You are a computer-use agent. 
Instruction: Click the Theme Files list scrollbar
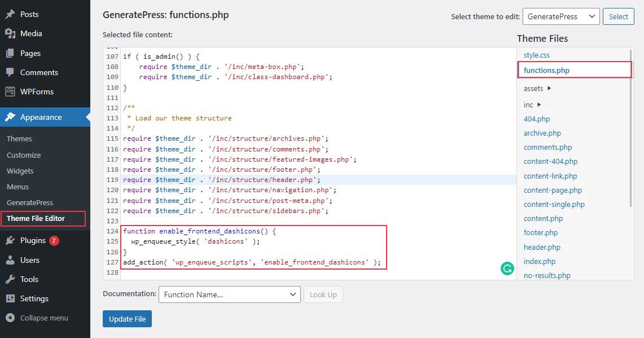click(631, 128)
